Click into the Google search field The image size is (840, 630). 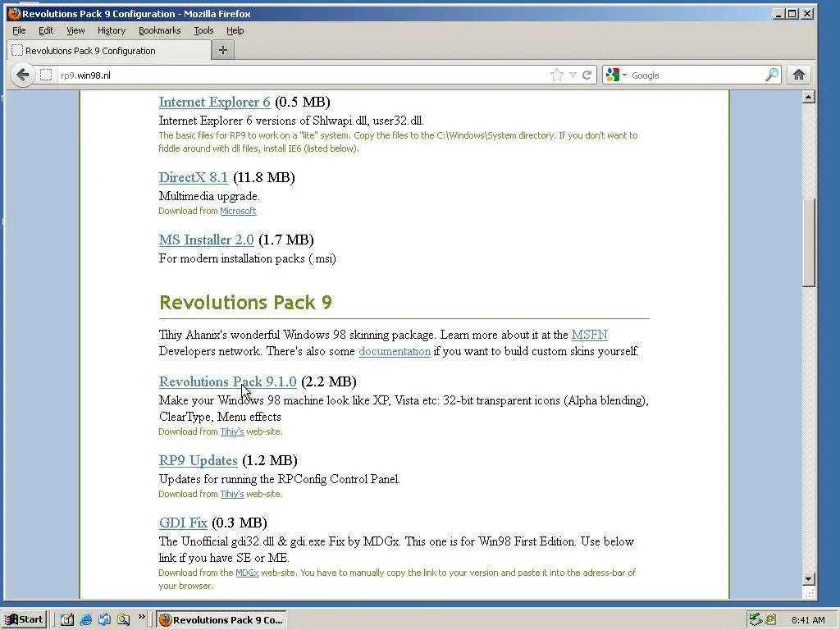(x=696, y=75)
